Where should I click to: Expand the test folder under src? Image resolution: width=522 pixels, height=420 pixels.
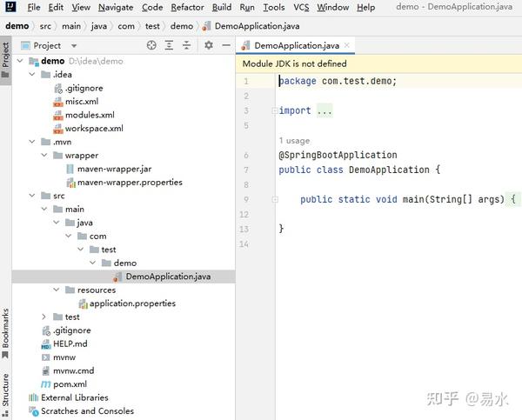coord(44,317)
